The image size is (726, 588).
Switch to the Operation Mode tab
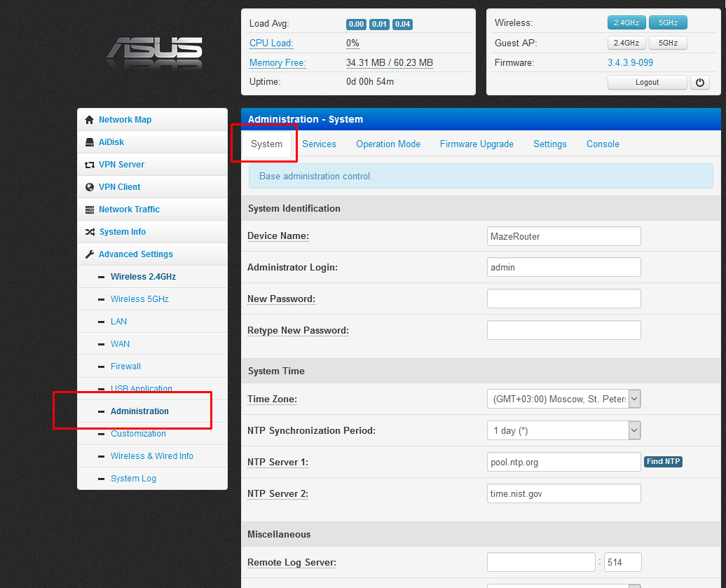click(388, 144)
